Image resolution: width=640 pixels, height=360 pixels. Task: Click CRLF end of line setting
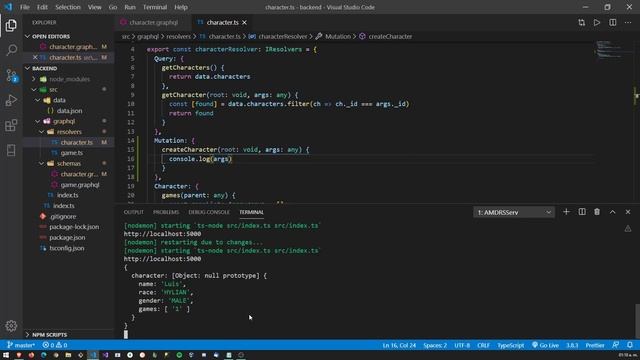[x=483, y=345]
